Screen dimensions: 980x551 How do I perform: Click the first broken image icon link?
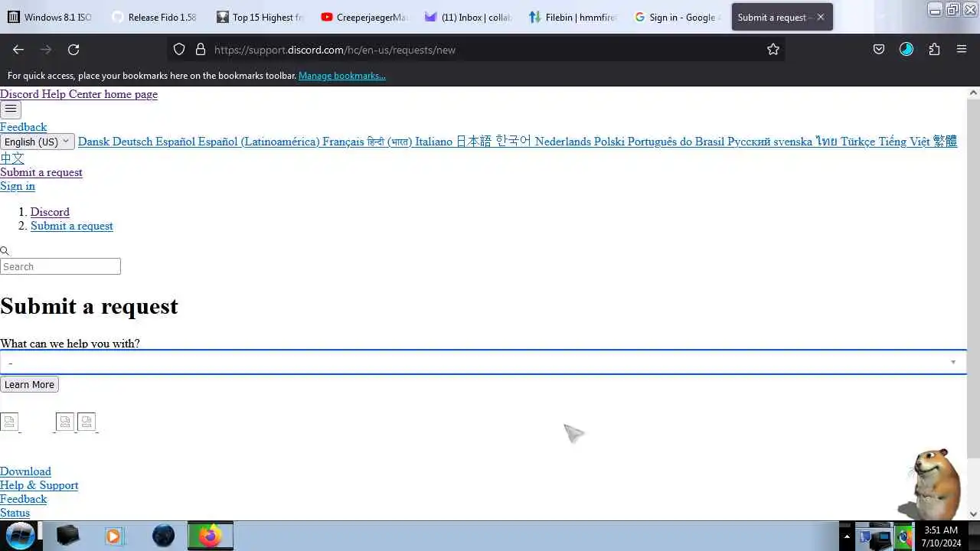point(9,422)
